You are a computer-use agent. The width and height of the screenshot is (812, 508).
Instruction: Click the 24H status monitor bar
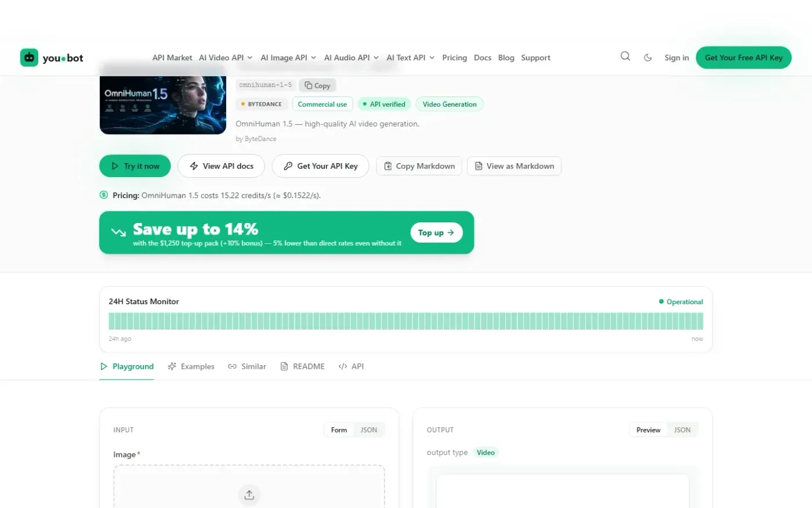coord(405,321)
